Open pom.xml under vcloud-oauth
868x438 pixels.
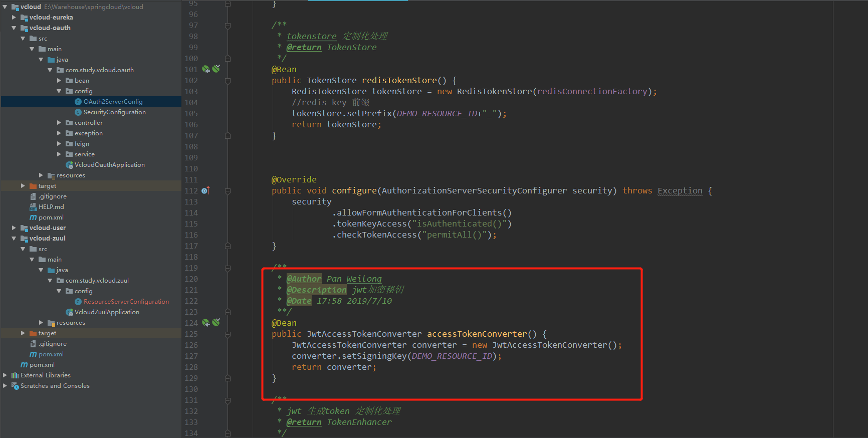pyautogui.click(x=51, y=217)
